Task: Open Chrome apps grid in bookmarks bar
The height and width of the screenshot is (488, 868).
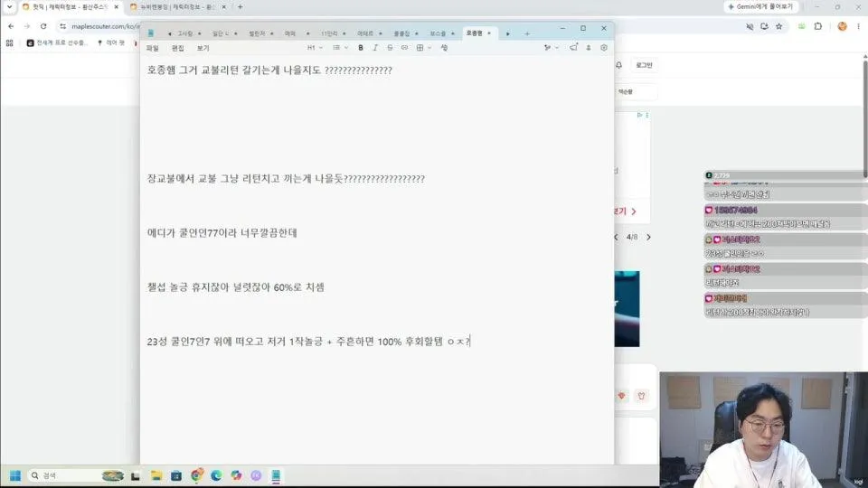Action: [x=9, y=42]
